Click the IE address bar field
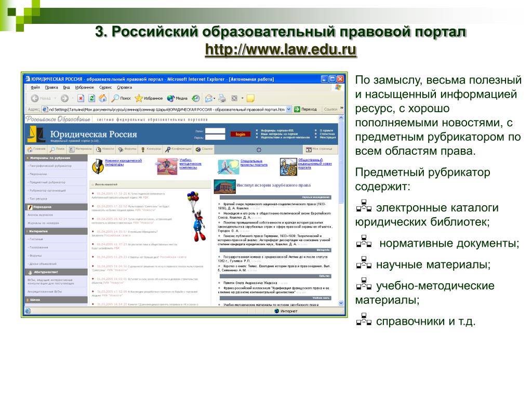The height and width of the screenshot is (399, 532). click(x=167, y=109)
